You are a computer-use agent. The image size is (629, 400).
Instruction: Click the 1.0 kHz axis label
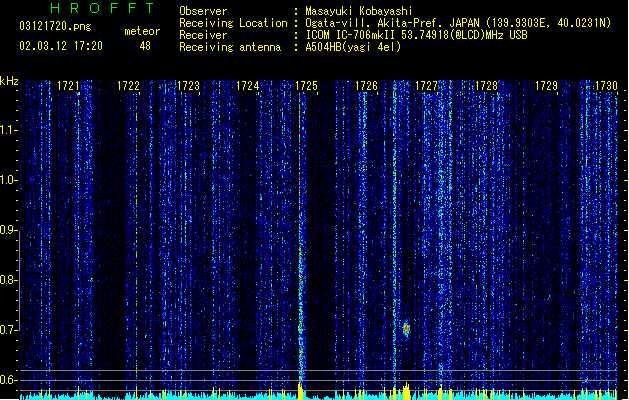[9, 180]
